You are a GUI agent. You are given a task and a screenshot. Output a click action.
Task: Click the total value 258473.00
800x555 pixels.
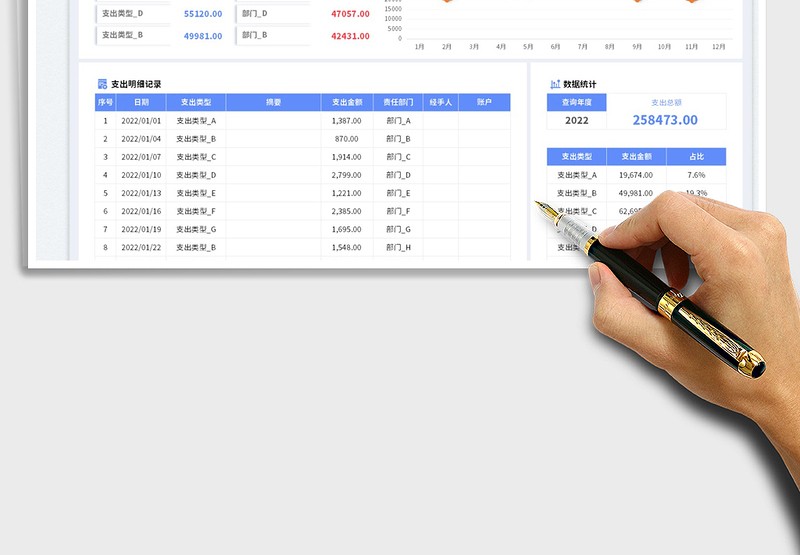click(x=665, y=120)
